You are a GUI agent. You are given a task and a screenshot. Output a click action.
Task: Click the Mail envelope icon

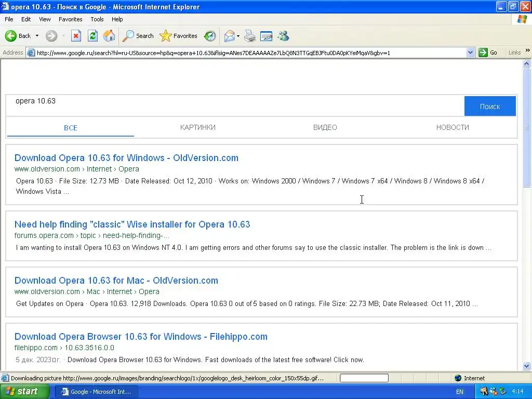coord(229,36)
